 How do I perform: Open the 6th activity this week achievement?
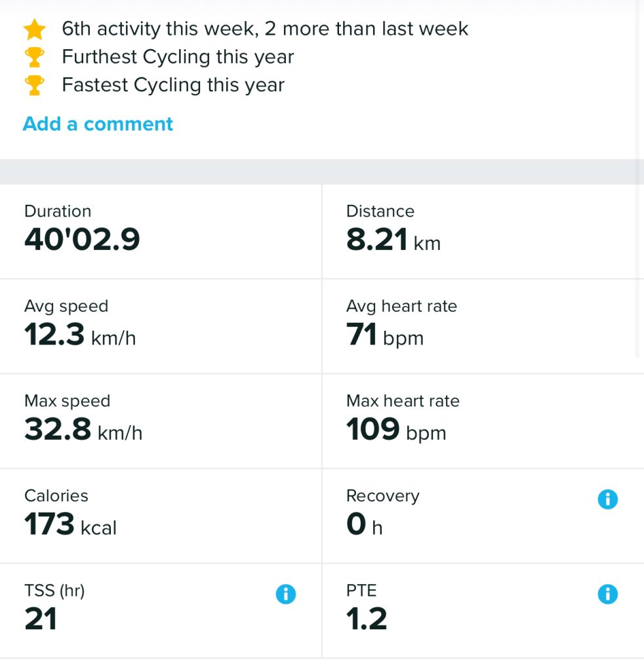265,29
